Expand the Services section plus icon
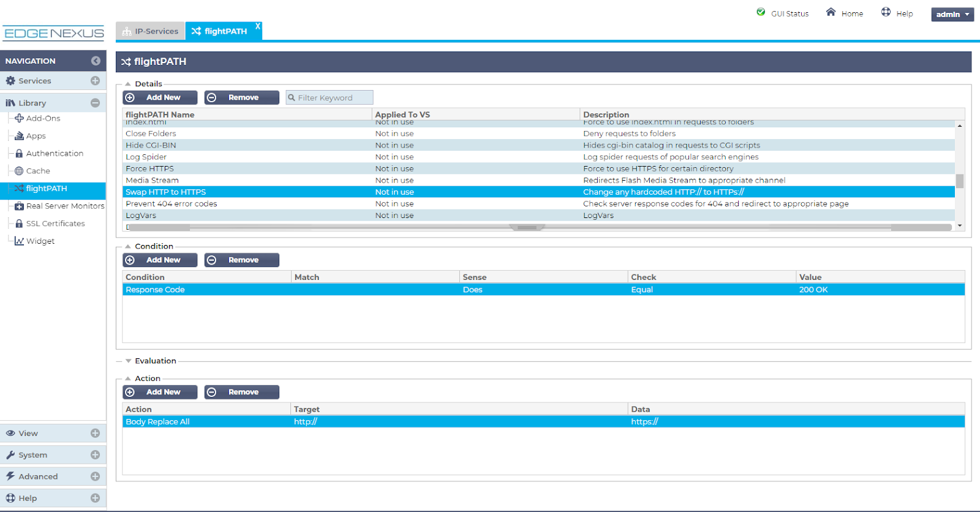Image resolution: width=980 pixels, height=512 pixels. click(95, 81)
